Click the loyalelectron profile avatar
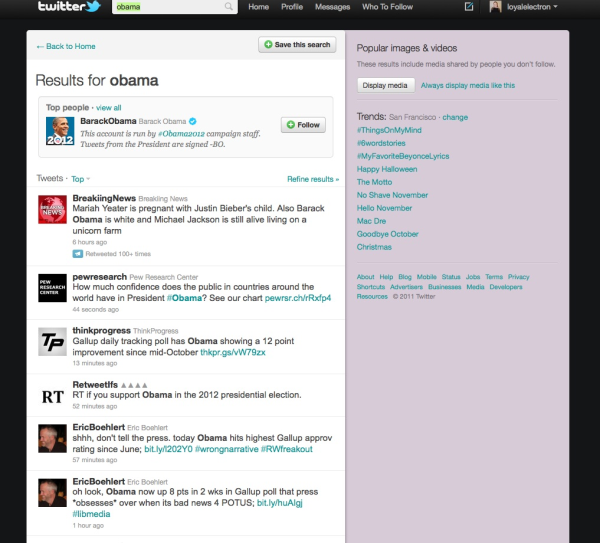600x543 pixels. [495, 7]
